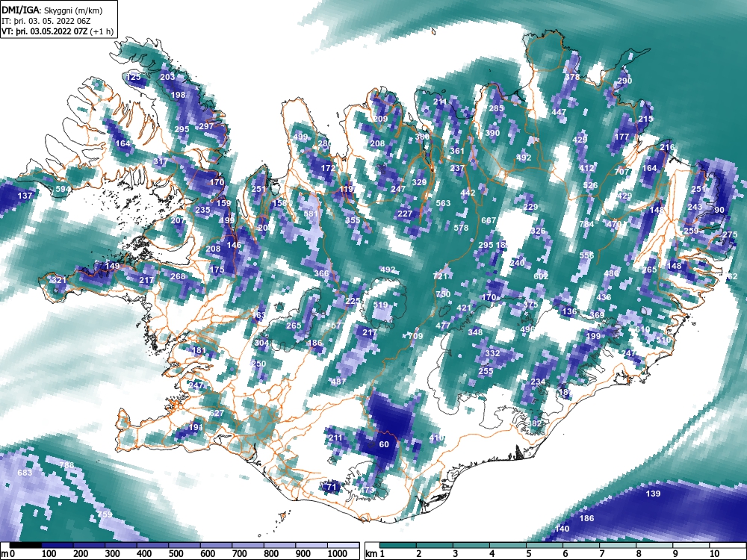Click the map value '317'

[x=161, y=161]
